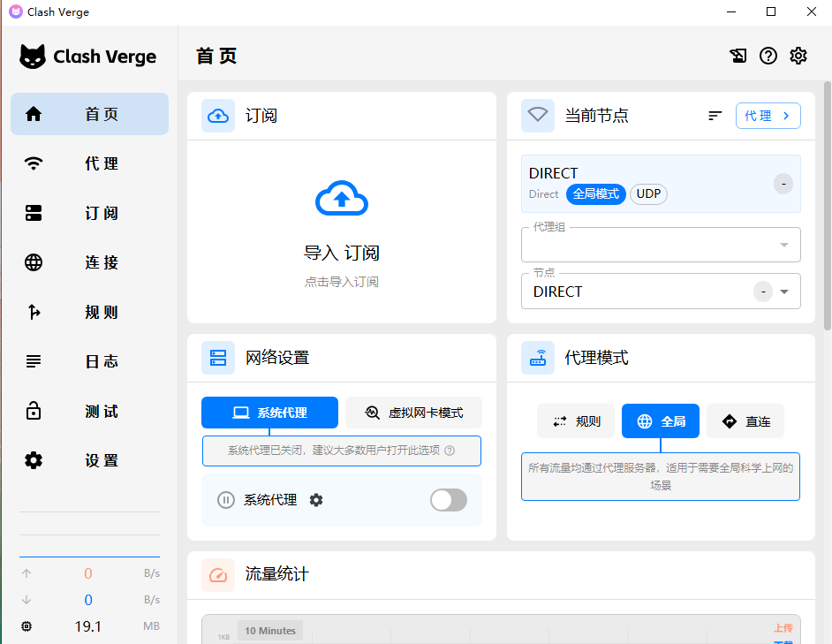Switch proxy mode to 直连

(745, 421)
